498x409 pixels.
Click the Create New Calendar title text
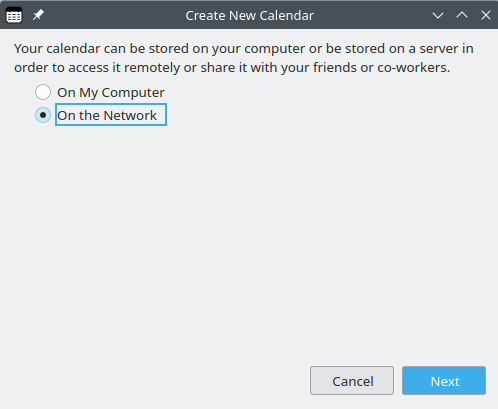pos(249,15)
